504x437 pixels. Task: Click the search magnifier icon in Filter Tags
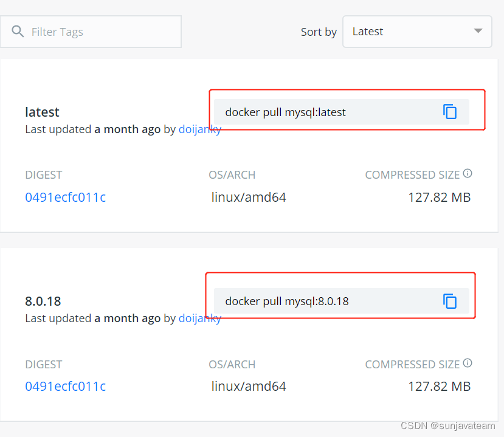[18, 32]
